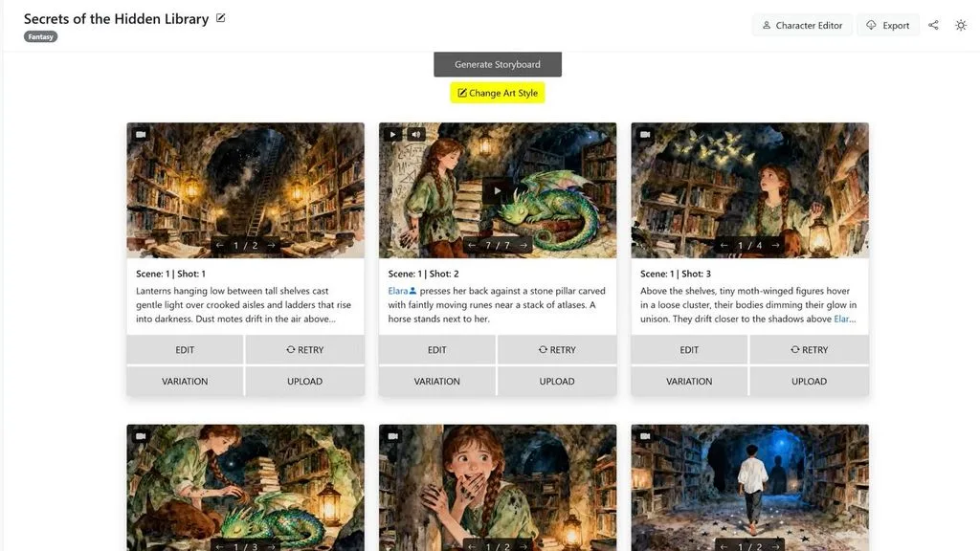Screen dimensions: 980x551
Task: Click 'Scene: 1 | Shot: 1' heading
Action: click(x=170, y=274)
